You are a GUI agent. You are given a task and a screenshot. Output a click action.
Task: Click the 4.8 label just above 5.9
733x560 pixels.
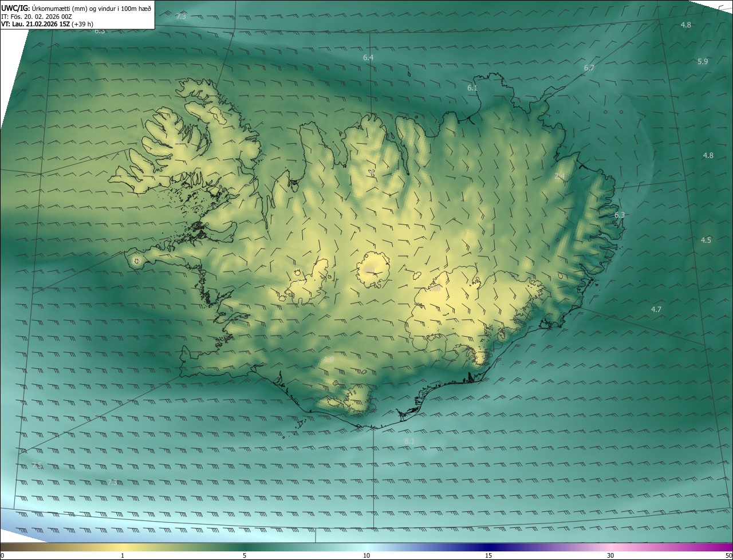coord(685,25)
